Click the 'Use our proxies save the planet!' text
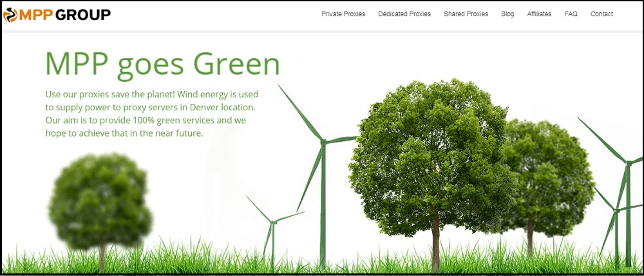The image size is (644, 276). (111, 94)
